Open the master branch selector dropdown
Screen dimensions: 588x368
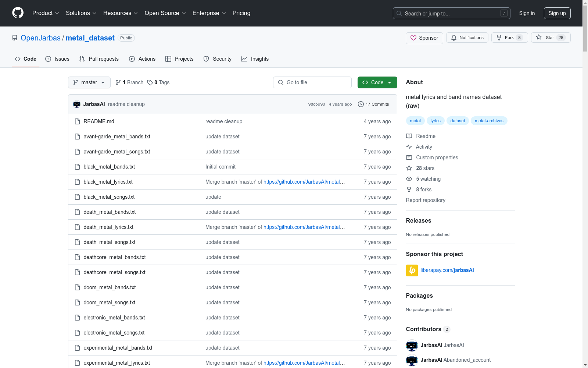coord(89,82)
